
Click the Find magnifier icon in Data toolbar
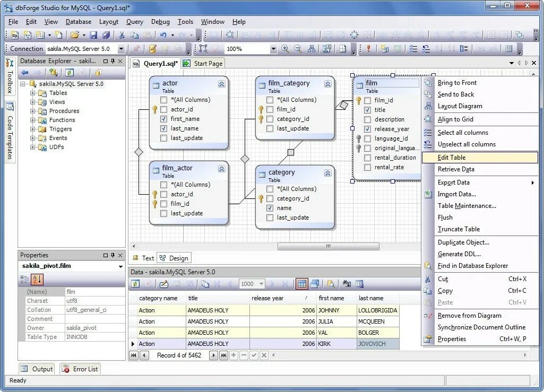pyautogui.click(x=331, y=284)
